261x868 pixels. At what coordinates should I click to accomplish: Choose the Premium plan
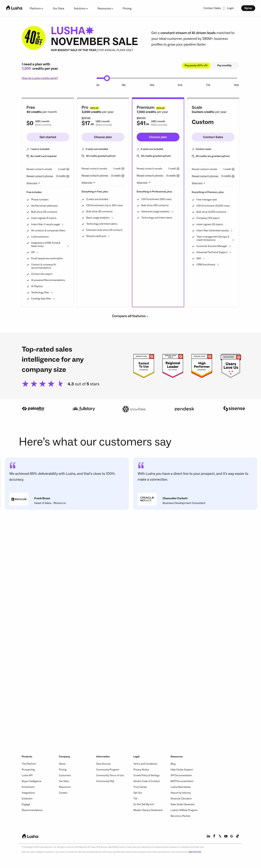(x=158, y=137)
